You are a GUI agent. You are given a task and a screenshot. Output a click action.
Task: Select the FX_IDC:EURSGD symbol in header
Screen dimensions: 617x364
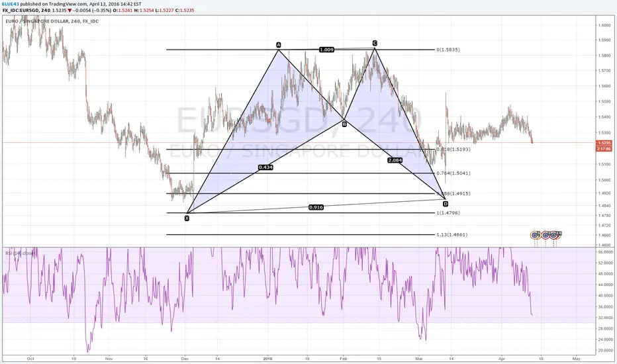(21, 10)
